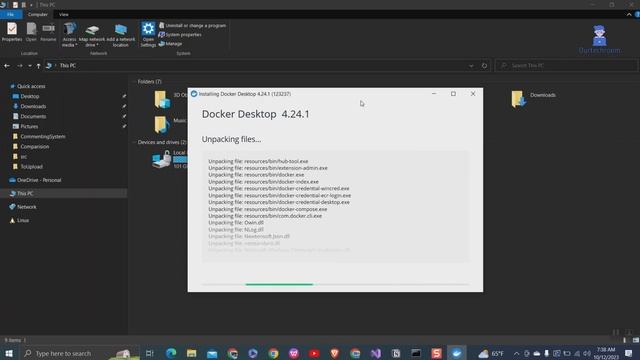Click the 'Unpacking file: Owin.dll' line

pyautogui.click(x=236, y=222)
